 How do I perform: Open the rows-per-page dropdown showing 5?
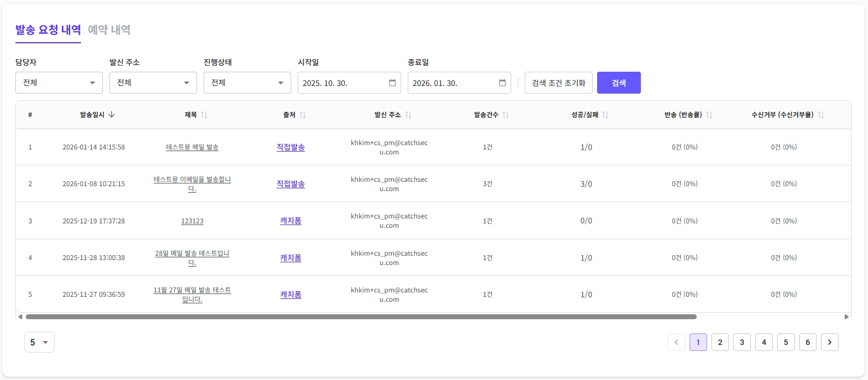point(39,342)
